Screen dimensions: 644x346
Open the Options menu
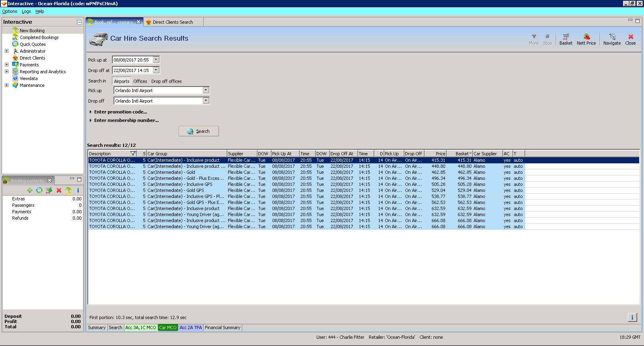point(10,11)
